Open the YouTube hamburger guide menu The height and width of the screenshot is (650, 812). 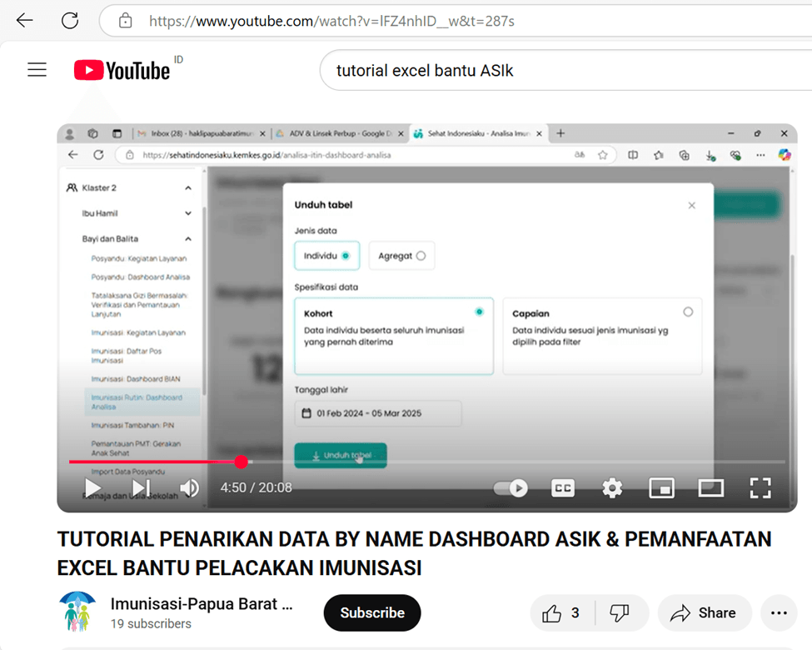(37, 69)
